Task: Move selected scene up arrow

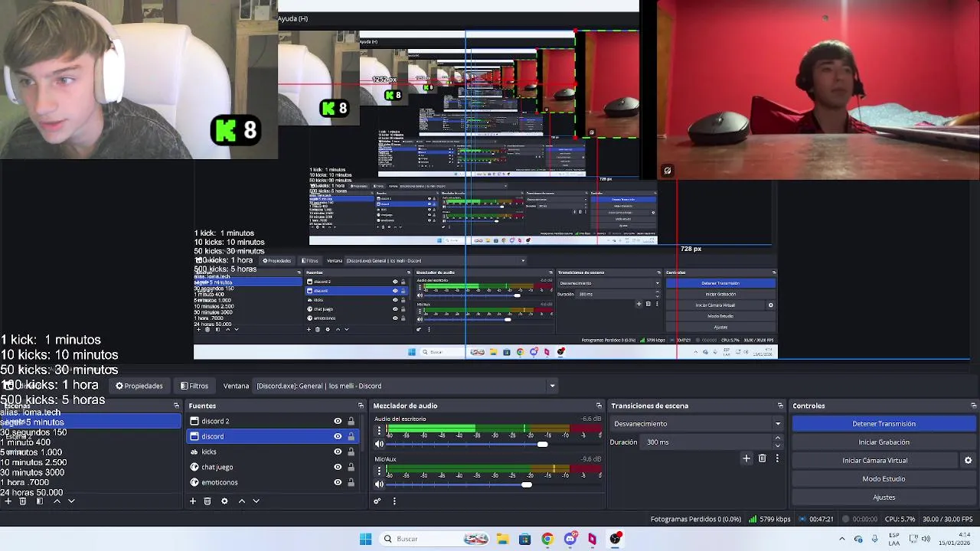Action: tap(57, 501)
